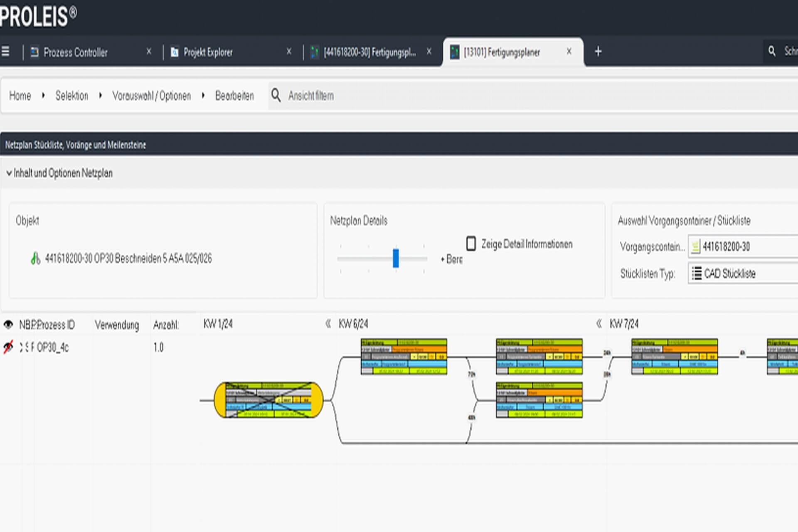Click the Selektion breadcrumb link
This screenshot has height=532, width=798.
pyautogui.click(x=72, y=96)
